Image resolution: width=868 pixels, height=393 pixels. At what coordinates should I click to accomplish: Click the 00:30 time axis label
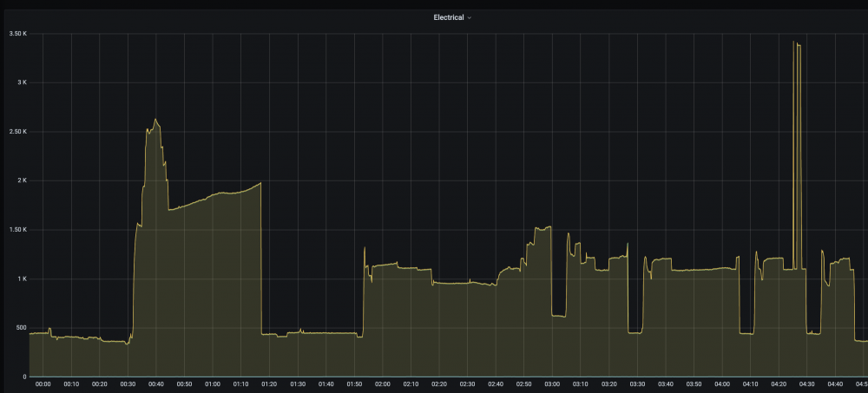(128, 384)
